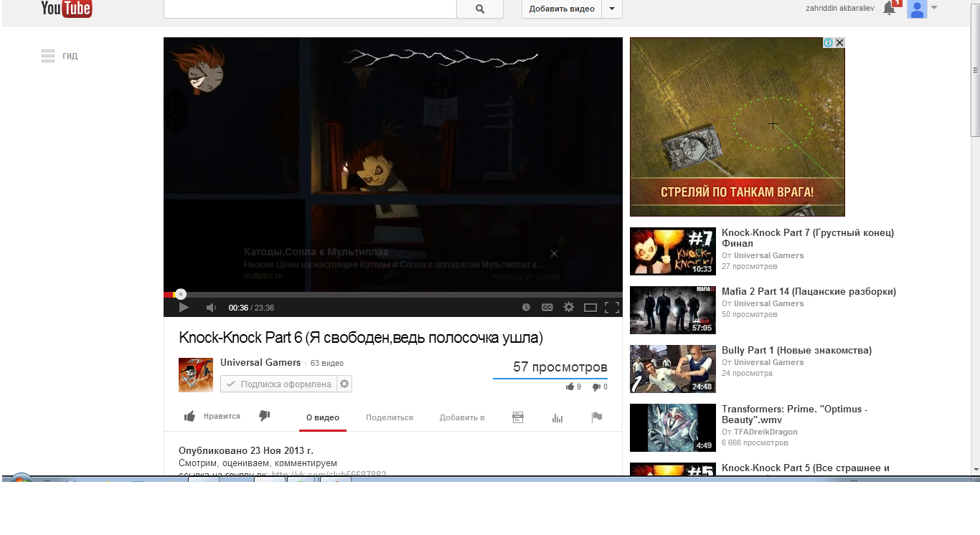980x535 pixels.
Task: Click the YouTube logo
Action: (x=67, y=8)
